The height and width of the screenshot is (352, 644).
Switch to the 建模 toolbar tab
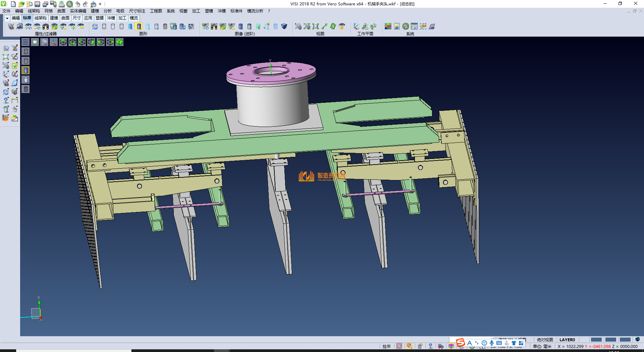pyautogui.click(x=54, y=18)
